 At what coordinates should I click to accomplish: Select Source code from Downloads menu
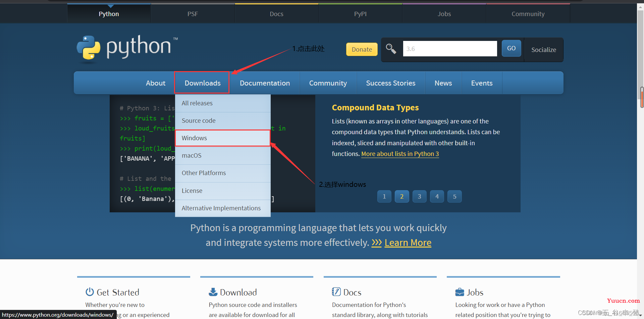pyautogui.click(x=223, y=121)
